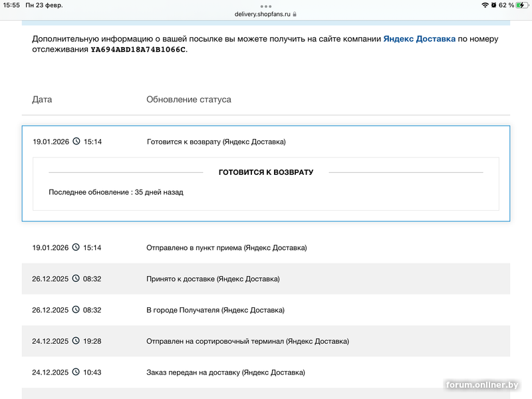Tap the Wi-Fi status icon
This screenshot has height=399, width=532.
click(x=485, y=5)
